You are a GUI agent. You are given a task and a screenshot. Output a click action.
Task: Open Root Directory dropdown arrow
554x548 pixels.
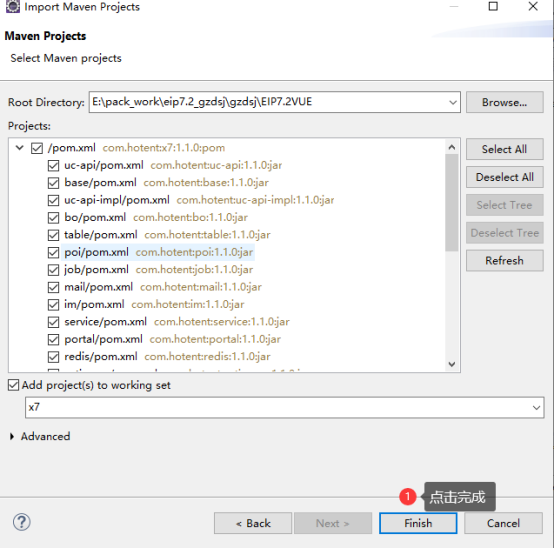tap(453, 102)
